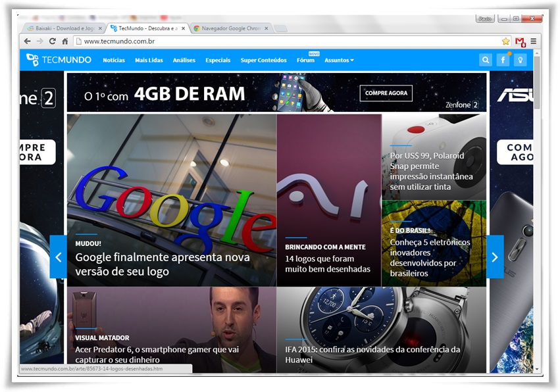Show previous carousel slide with left arrow
The height and width of the screenshot is (392, 560).
pos(58,257)
